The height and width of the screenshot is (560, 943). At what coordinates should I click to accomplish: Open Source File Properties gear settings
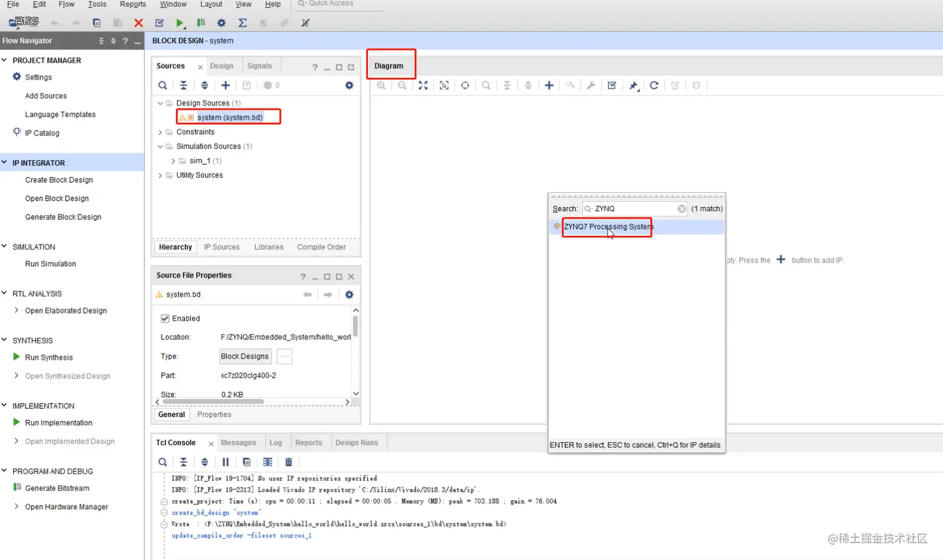click(349, 294)
